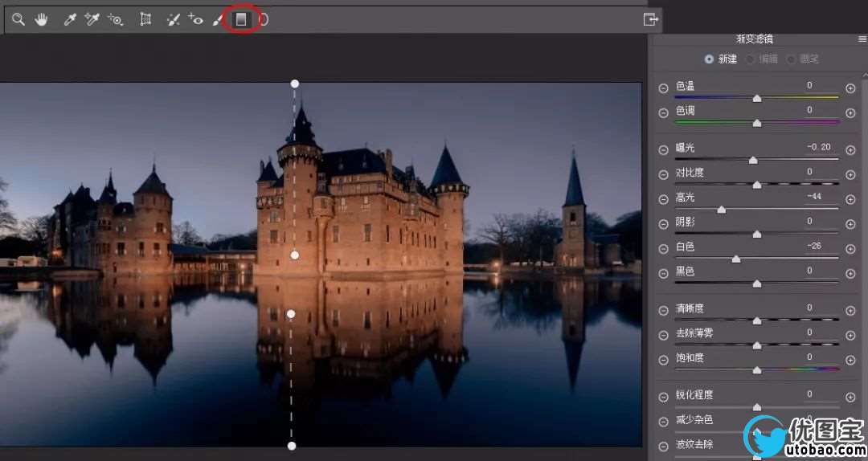Decrease 清晰度 with its minus button
868x461 pixels.
663,311
